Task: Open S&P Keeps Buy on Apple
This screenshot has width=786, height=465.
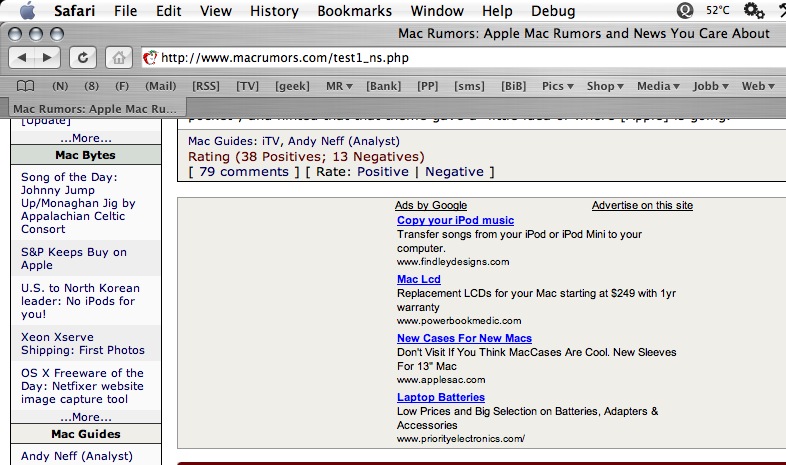Action: coord(74,259)
